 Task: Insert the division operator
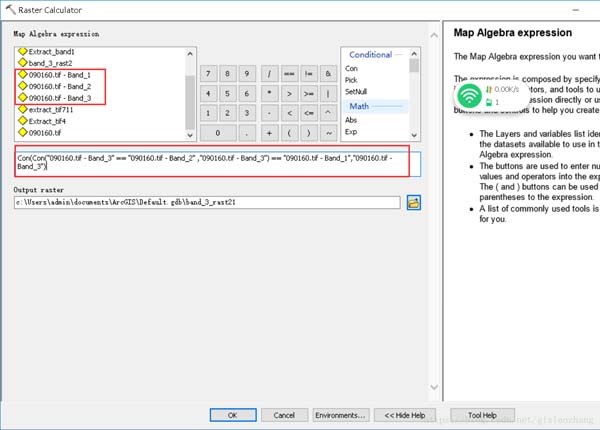pyautogui.click(x=269, y=73)
